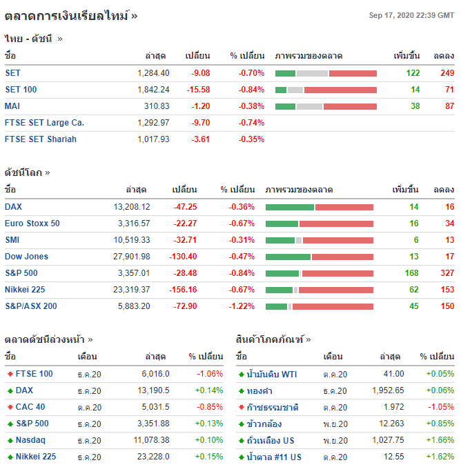This screenshot has height=476, width=461.
Task: Click the green up arrow beside DAX futures
Action: point(10,390)
